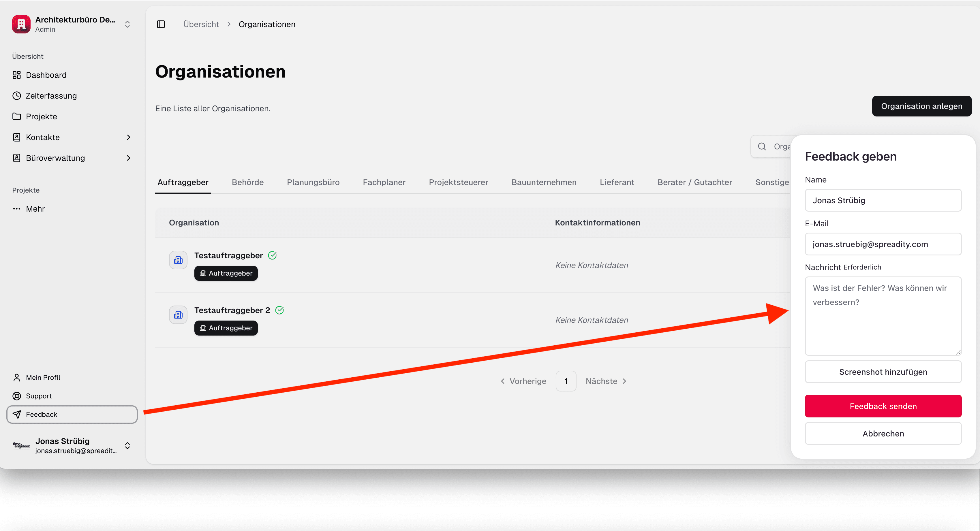The image size is (980, 531).
Task: Click the red Architekturbüro building logo
Action: (21, 24)
